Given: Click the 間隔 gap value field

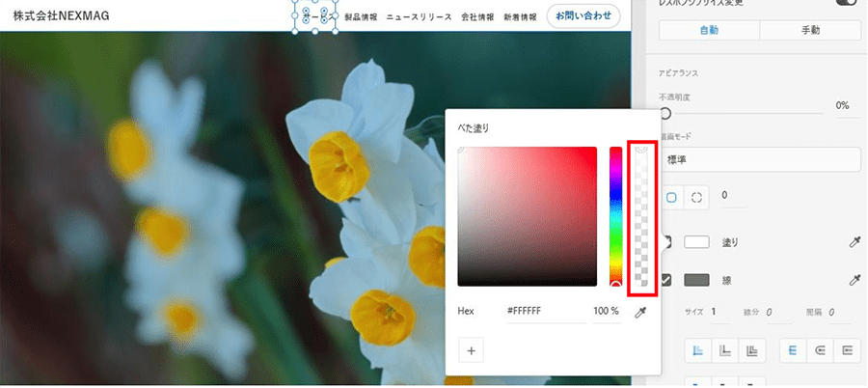Looking at the screenshot, I should (x=840, y=313).
